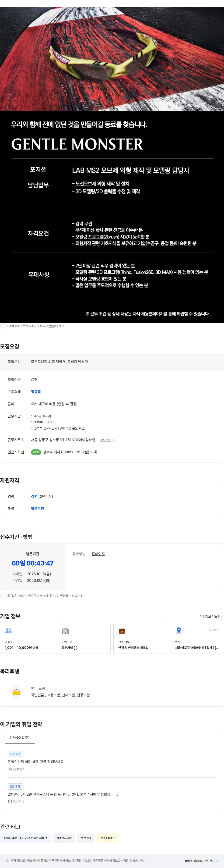Click the 성수역 에서 800m subway text

(x=70, y=452)
